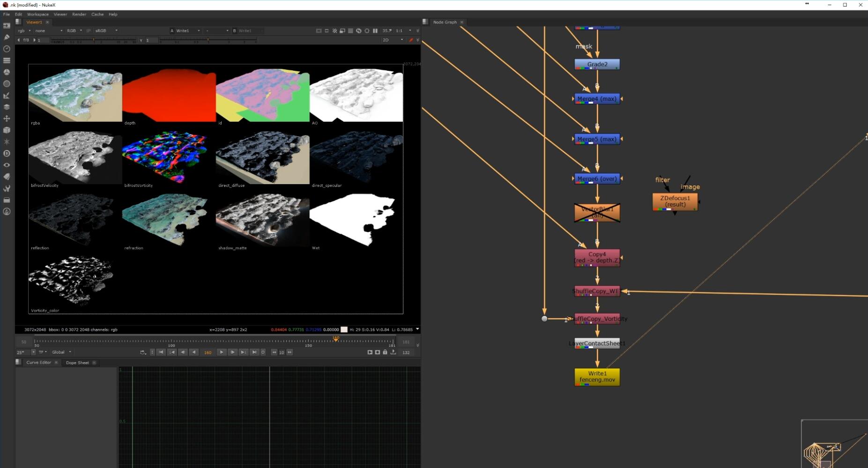The height and width of the screenshot is (468, 868).
Task: Open the Transform nodes move icon
Action: (7, 119)
